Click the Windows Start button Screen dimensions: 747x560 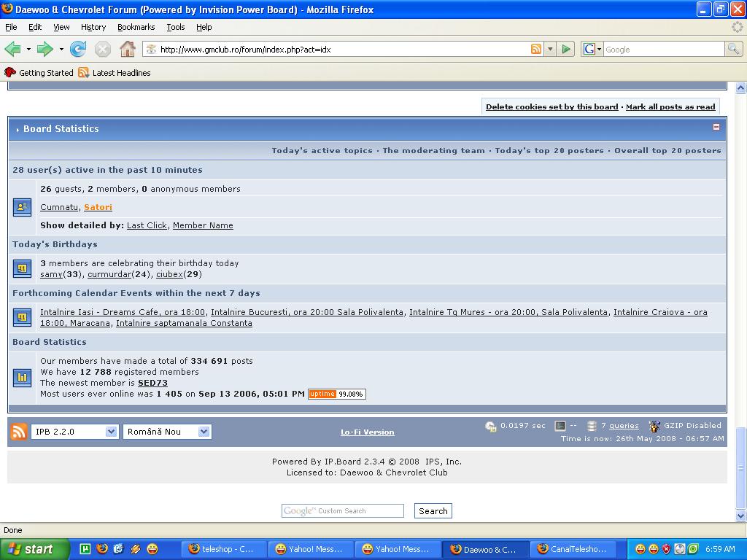point(34,549)
